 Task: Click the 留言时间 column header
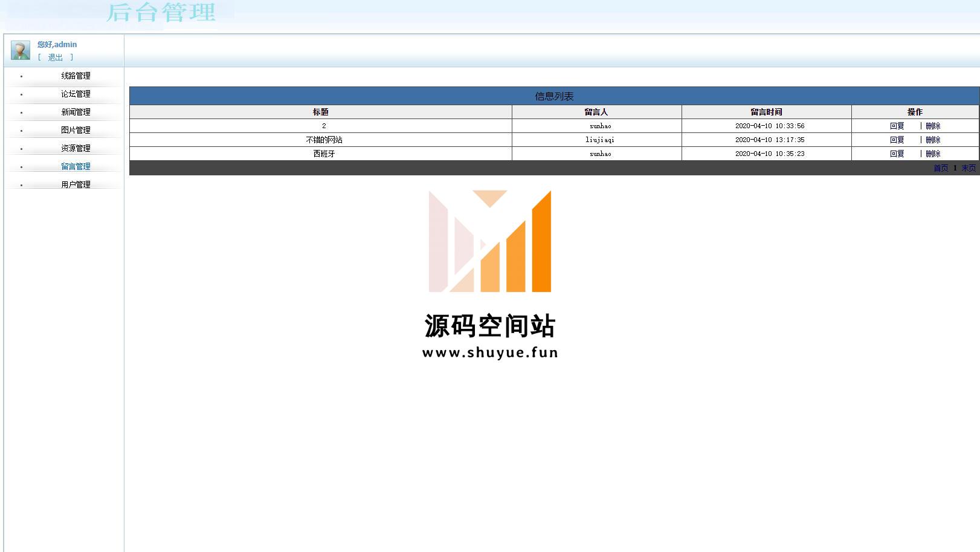766,112
